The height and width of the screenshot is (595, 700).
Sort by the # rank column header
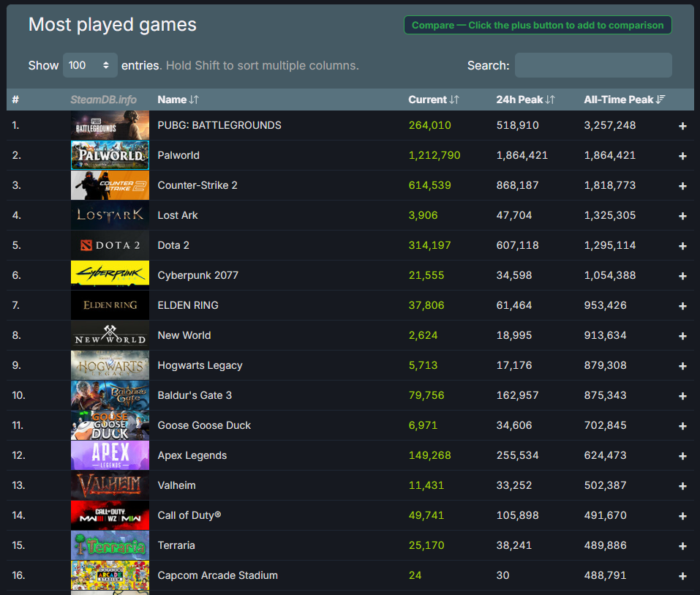[x=15, y=100]
